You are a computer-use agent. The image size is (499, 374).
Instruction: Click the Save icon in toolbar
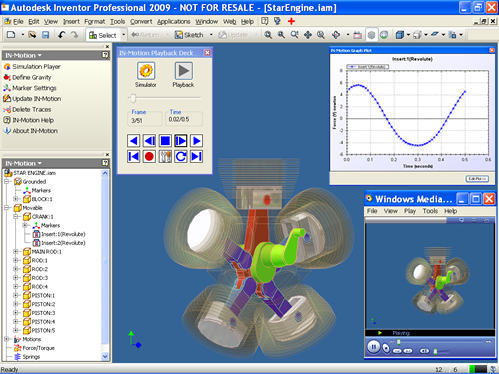(x=45, y=35)
